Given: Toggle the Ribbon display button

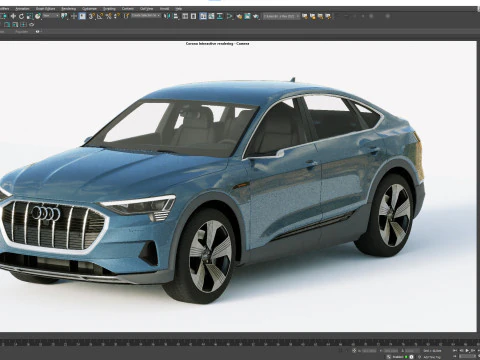Looking at the screenshot, I should coord(203,16).
